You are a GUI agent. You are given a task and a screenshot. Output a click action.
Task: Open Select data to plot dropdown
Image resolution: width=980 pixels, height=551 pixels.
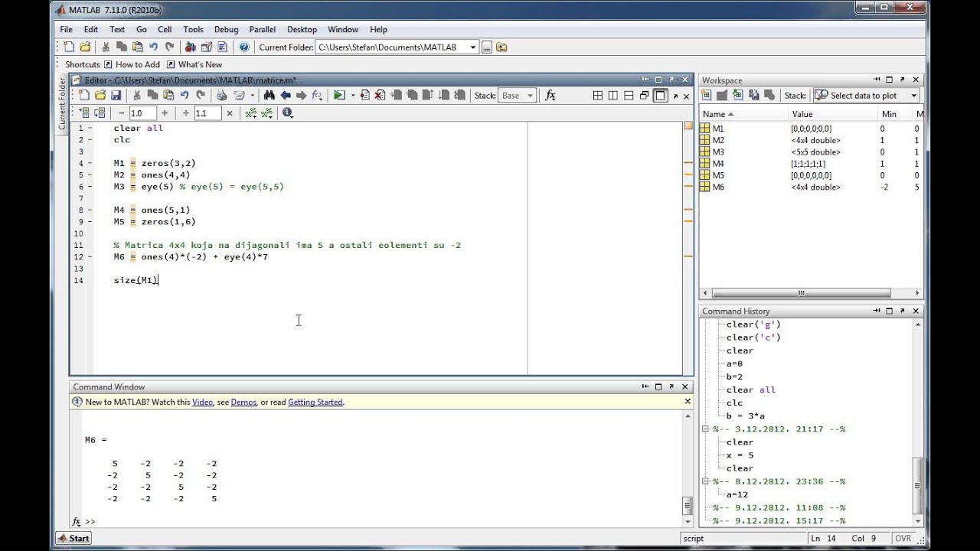pyautogui.click(x=914, y=96)
